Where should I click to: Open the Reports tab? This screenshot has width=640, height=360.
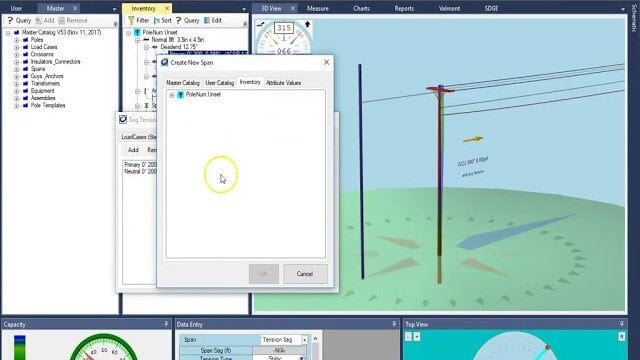pyautogui.click(x=404, y=8)
